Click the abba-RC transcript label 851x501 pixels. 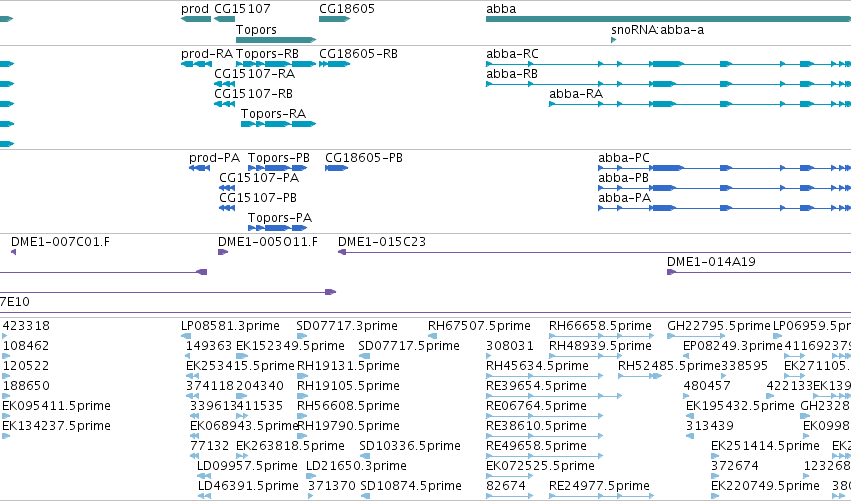click(x=512, y=54)
